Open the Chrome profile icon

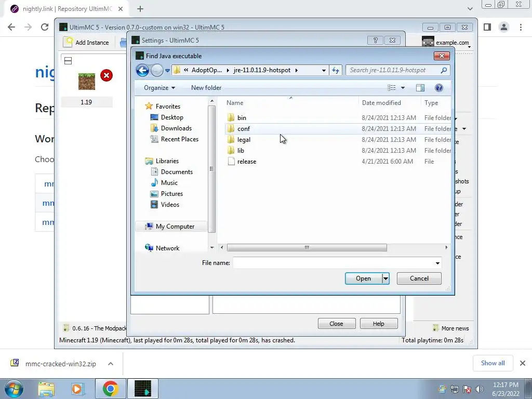pos(504,27)
